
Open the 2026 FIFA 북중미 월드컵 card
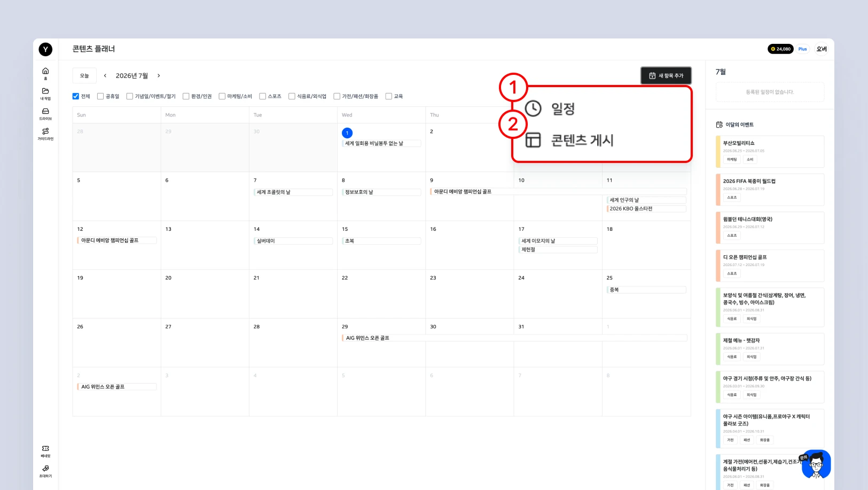point(770,190)
